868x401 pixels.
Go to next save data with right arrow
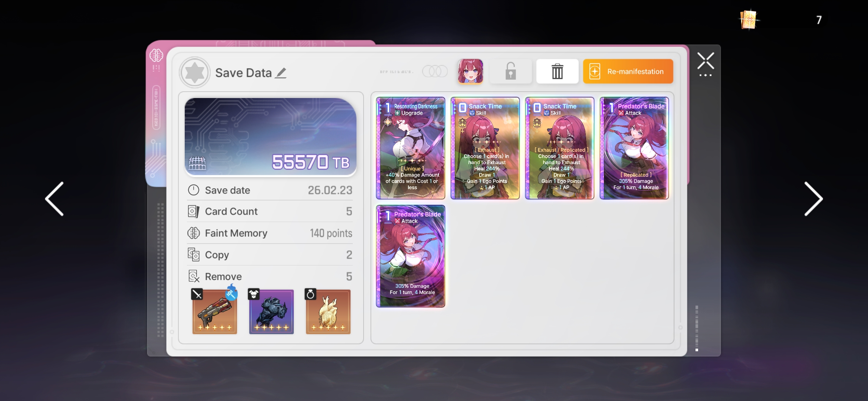point(813,199)
